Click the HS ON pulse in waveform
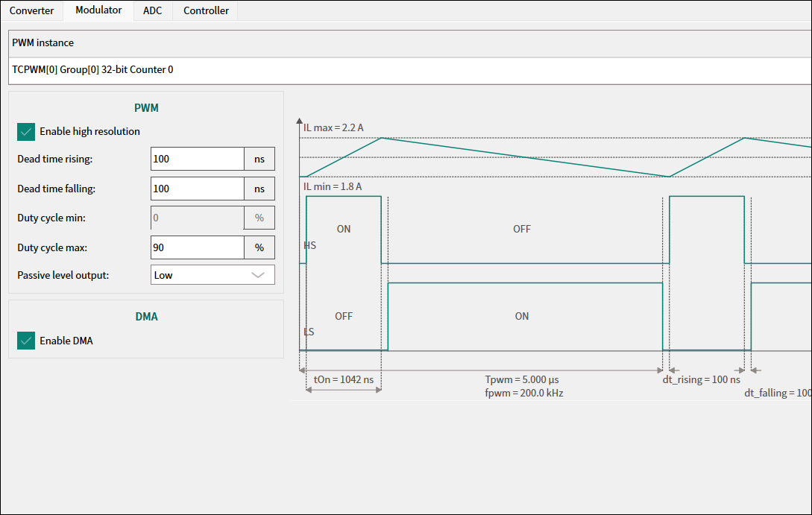Screen dimensions: 812x515 [x=343, y=229]
